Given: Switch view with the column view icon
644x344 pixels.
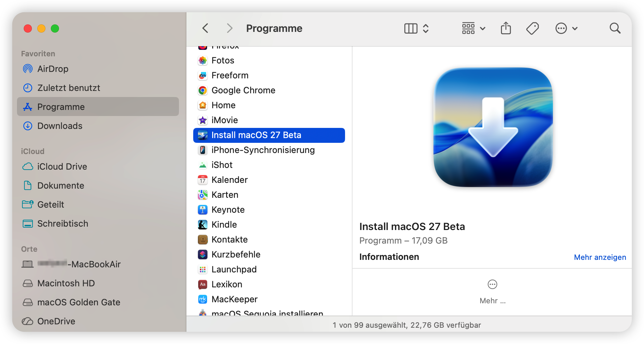Looking at the screenshot, I should 411,28.
